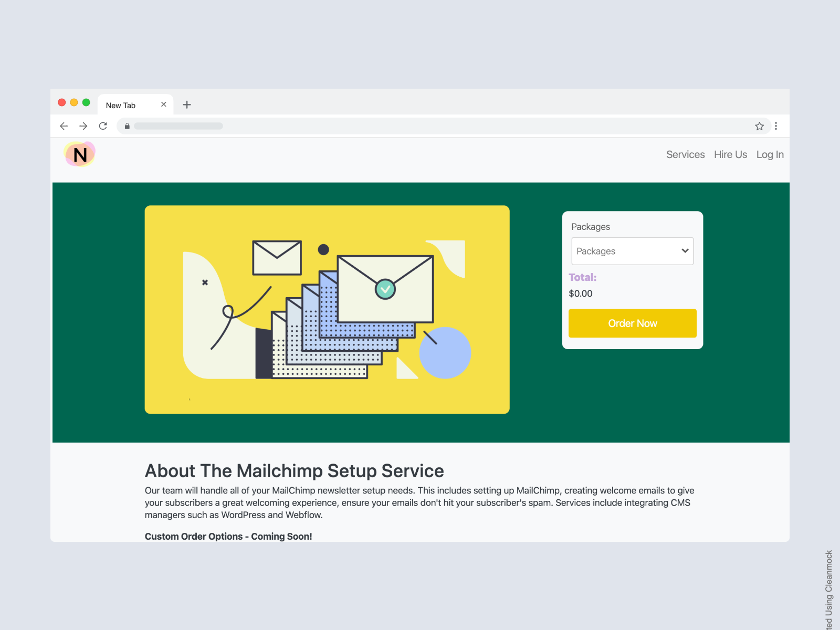Expand the Packages dropdown
Screen dimensions: 840x630
633,251
